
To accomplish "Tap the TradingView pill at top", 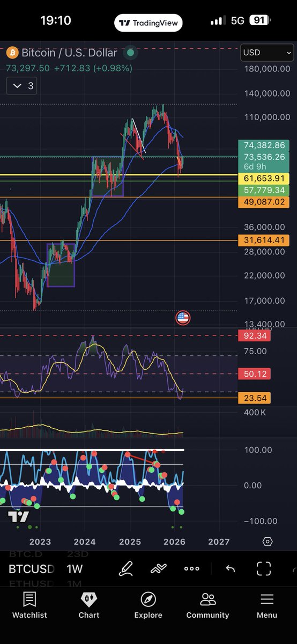I will [x=148, y=23].
